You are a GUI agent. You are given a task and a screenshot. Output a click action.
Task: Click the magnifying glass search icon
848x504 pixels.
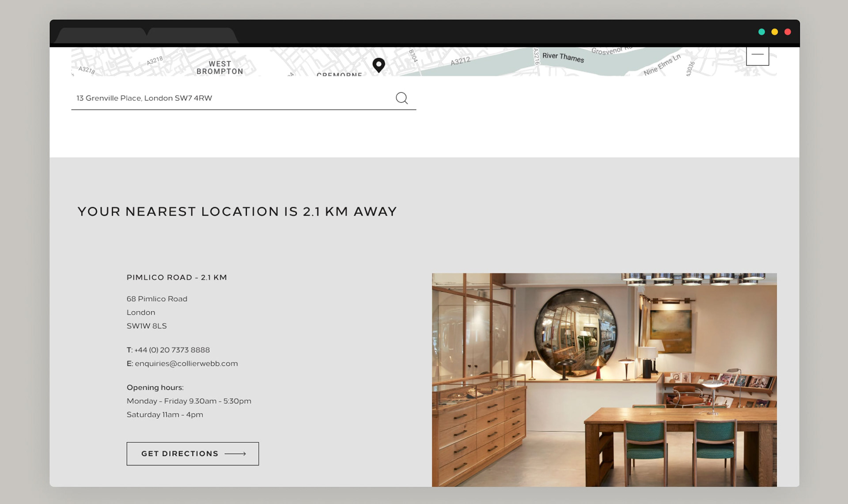point(401,98)
